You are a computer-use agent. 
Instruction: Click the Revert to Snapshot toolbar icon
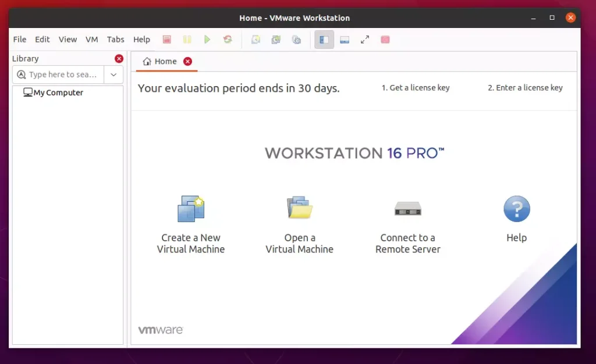coord(276,40)
